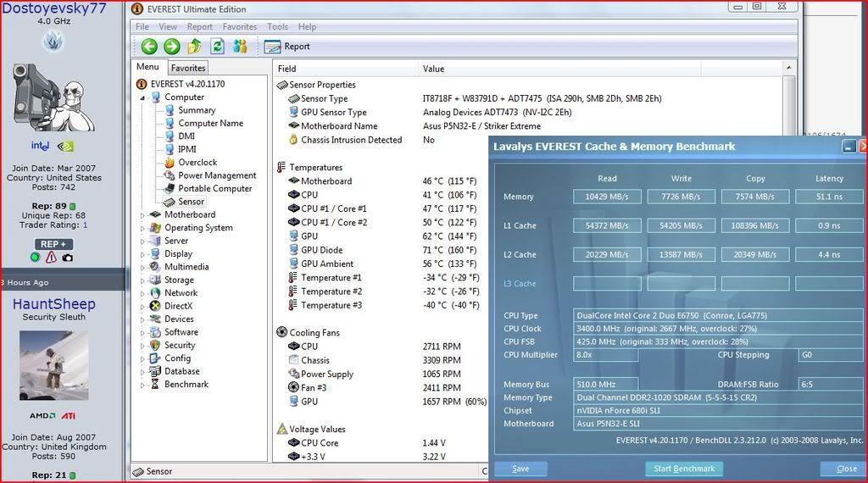Switch to the Favorites tab
The image size is (868, 483).
[188, 68]
